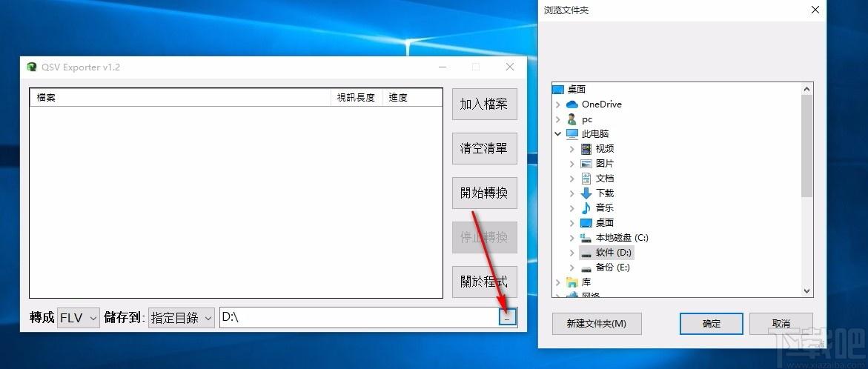Expand the 备份 (E:) drive node
The height and width of the screenshot is (369, 868).
click(x=572, y=267)
